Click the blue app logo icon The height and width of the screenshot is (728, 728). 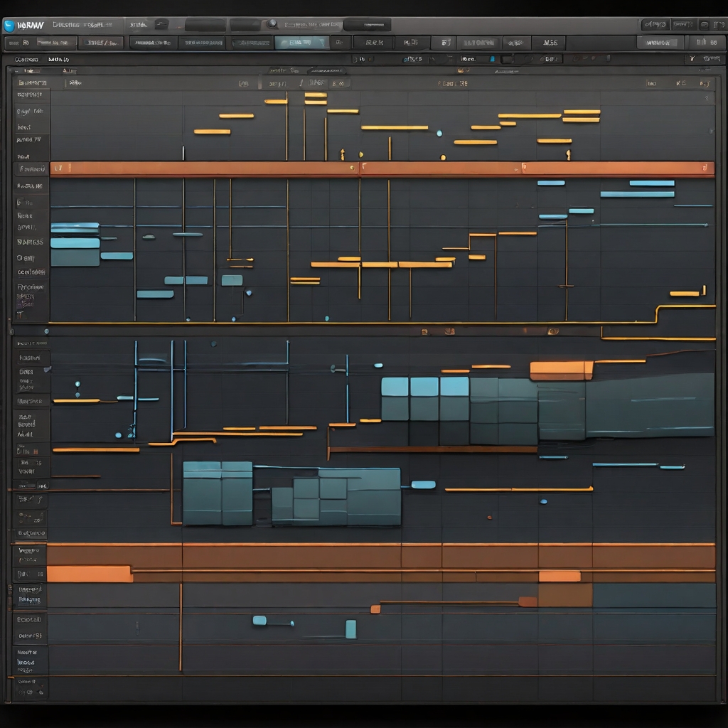point(9,25)
